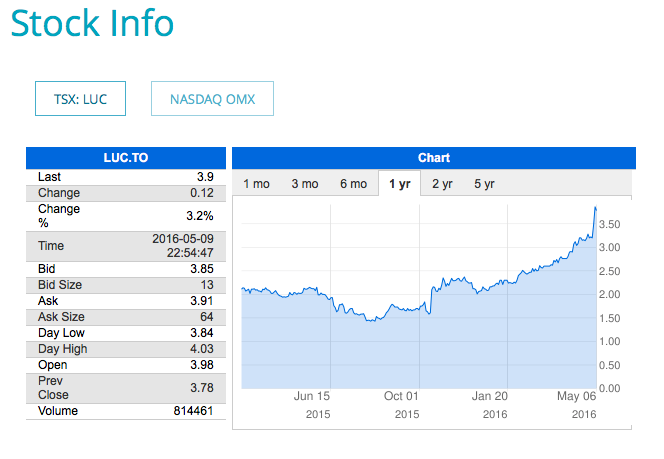Click the May 06 date label on chart
This screenshot has height=459, width=664.
(x=577, y=396)
